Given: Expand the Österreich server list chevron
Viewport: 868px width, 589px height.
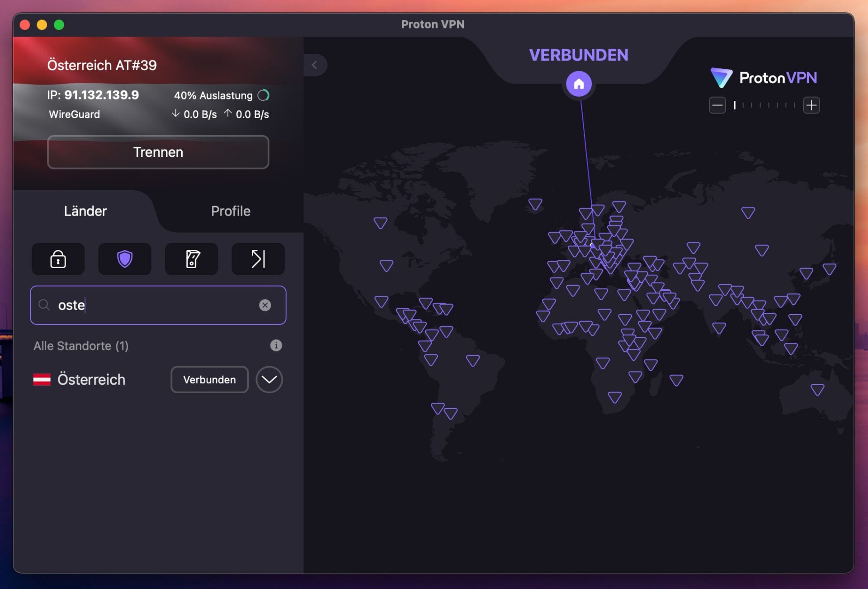Looking at the screenshot, I should click(x=269, y=380).
